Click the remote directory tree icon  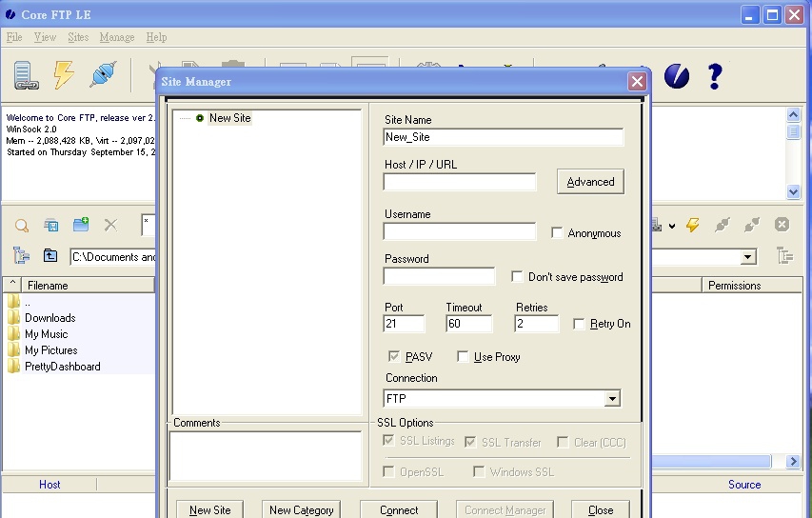[x=785, y=256]
